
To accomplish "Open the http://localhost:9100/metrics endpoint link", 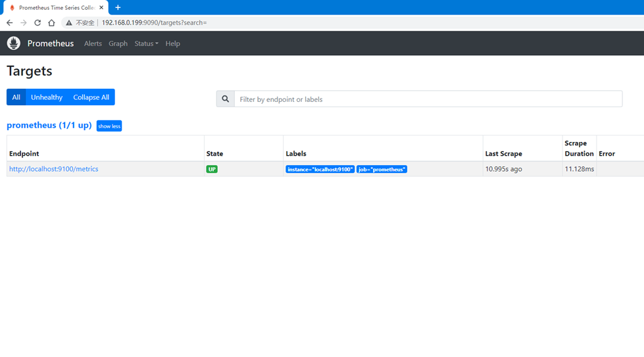I will tap(54, 169).
